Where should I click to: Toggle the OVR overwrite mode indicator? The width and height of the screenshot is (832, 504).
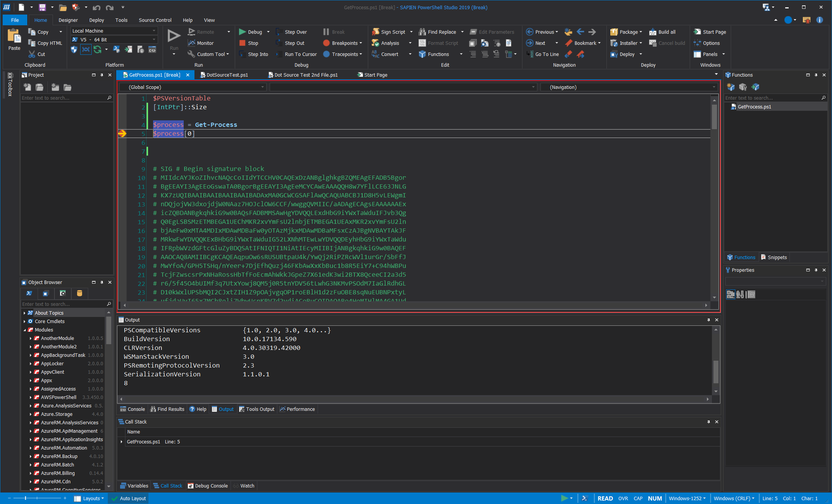[623, 498]
